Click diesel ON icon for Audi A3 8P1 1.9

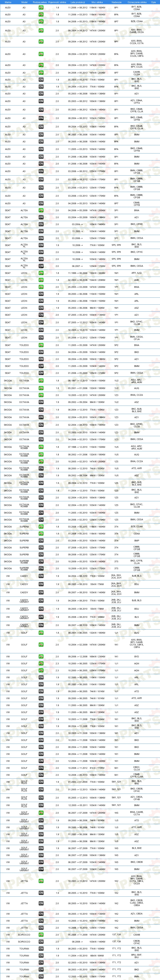(41, 80)
